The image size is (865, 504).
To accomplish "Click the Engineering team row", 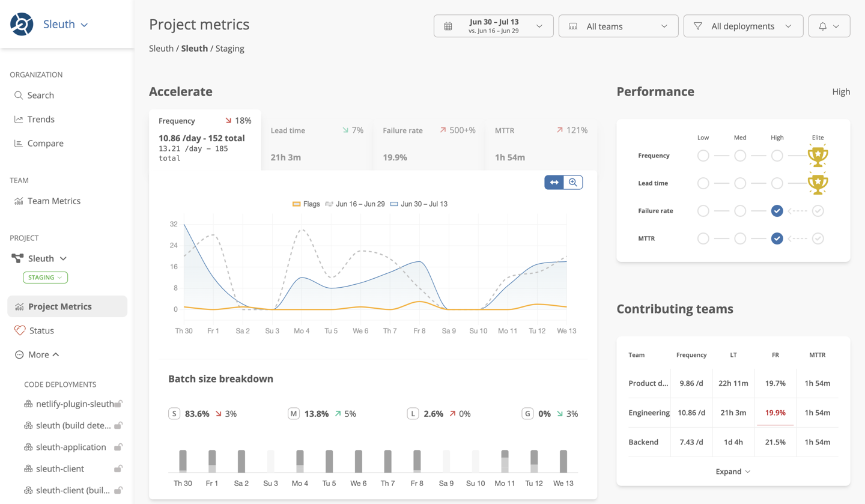I will pyautogui.click(x=733, y=413).
